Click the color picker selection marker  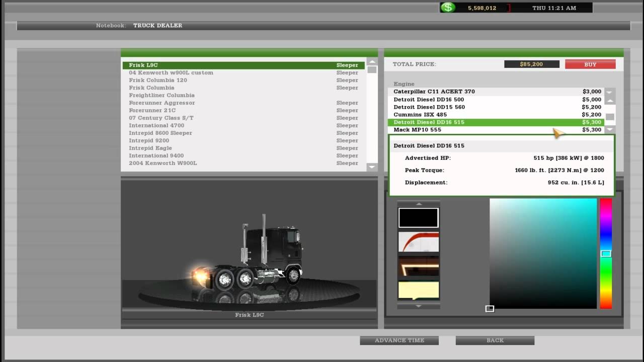(x=490, y=309)
